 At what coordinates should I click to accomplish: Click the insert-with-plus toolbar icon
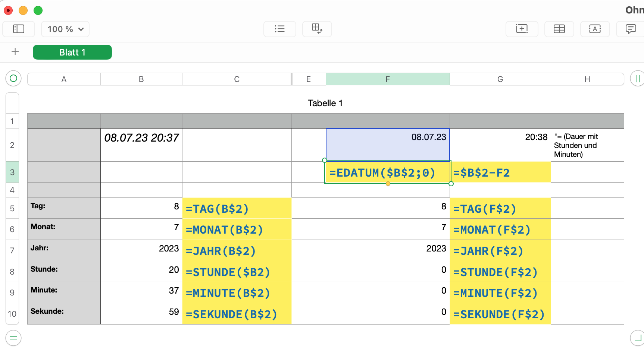tap(522, 29)
